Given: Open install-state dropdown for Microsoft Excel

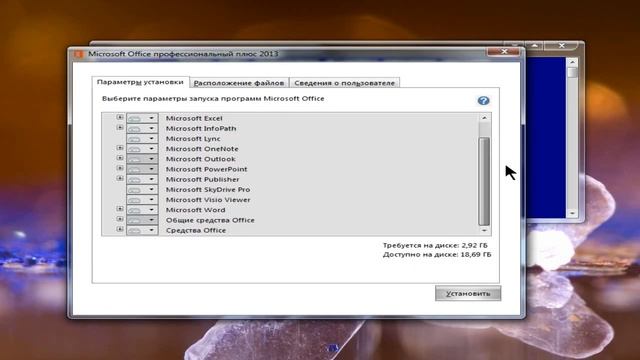Looking at the screenshot, I should [x=142, y=118].
